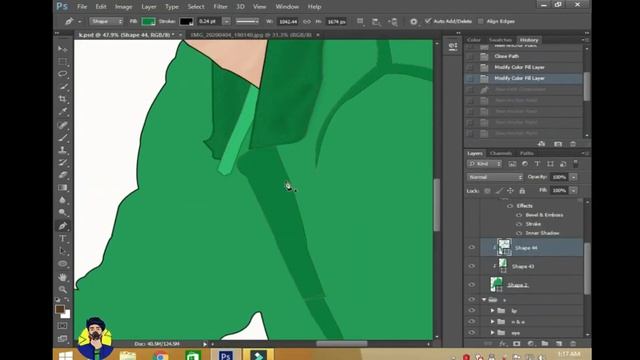Select the Dodge tool
Image resolution: width=640 pixels, height=360 pixels.
(x=62, y=212)
